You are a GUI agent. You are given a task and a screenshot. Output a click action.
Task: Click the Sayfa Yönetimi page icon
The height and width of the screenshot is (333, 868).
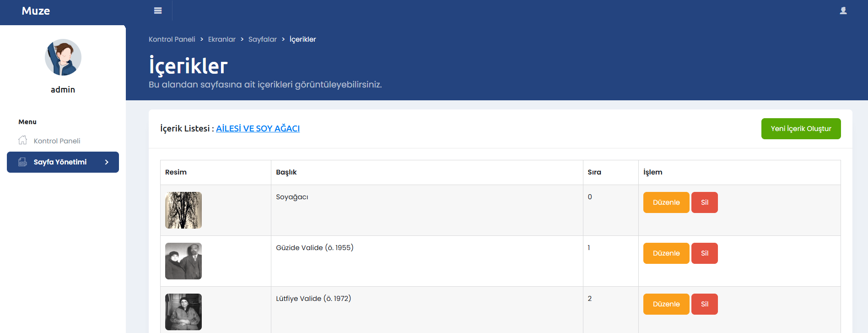22,162
